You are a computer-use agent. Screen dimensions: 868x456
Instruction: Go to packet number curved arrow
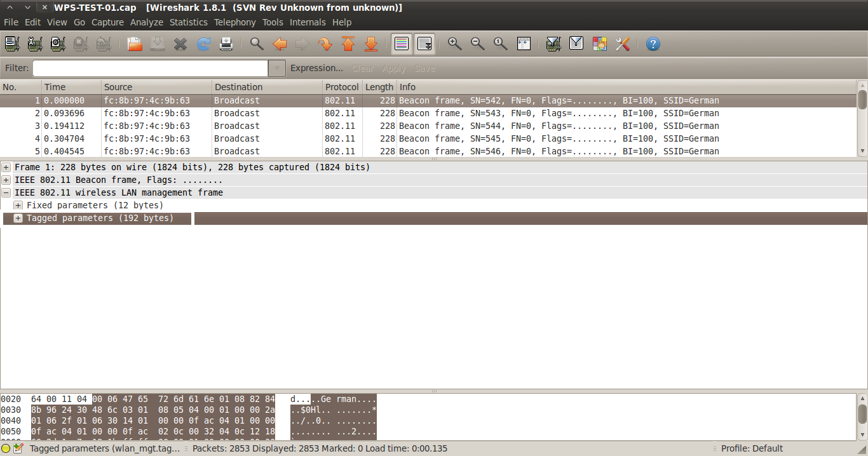(325, 44)
